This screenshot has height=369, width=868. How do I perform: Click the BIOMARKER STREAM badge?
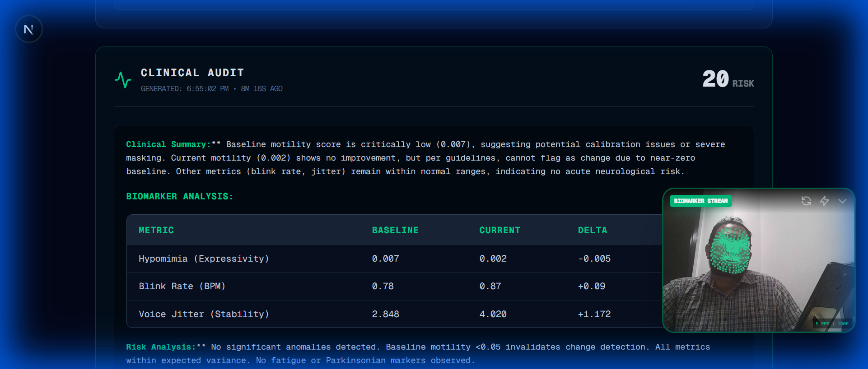[700, 201]
